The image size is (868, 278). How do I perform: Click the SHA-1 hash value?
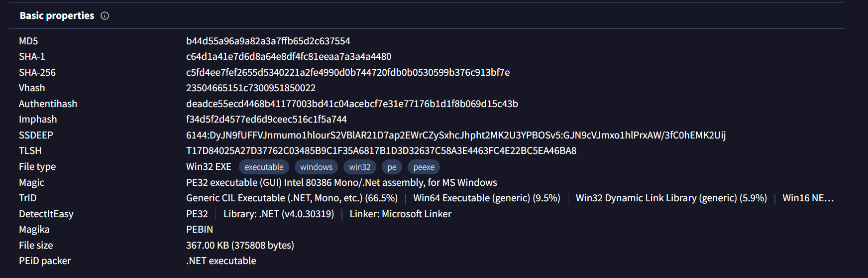tap(289, 57)
